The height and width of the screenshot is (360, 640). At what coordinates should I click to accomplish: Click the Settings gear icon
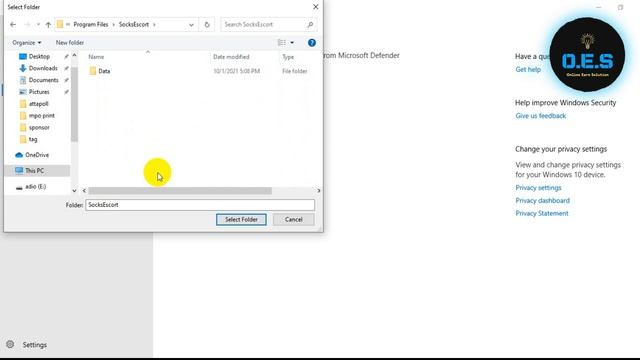[10, 344]
